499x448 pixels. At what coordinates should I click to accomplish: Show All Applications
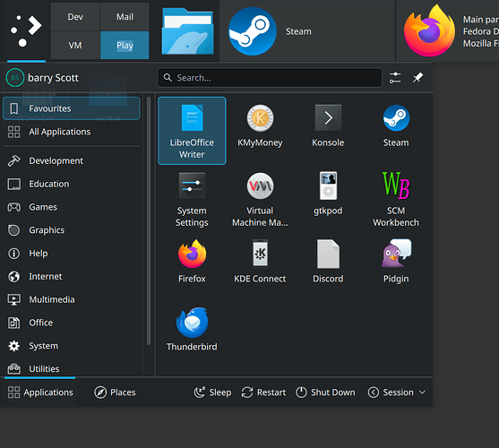coord(72,132)
